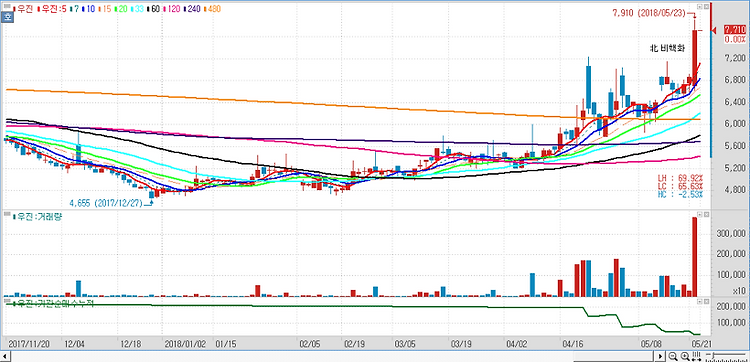750x362 pixels.
Task: Click the tallest red volume bar on 05/23
Action: pyautogui.click(x=695, y=257)
